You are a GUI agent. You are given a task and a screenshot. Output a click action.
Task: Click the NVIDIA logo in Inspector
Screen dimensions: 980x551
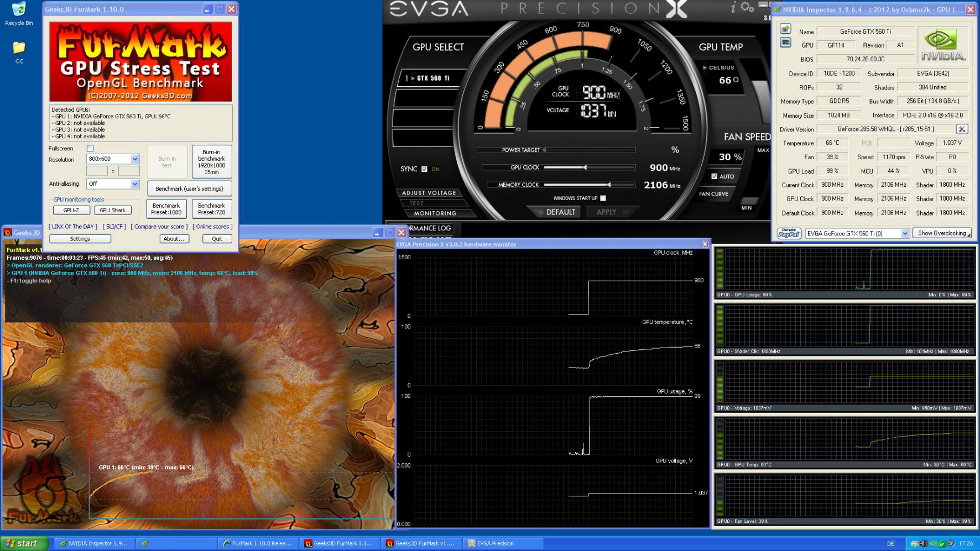[x=943, y=45]
